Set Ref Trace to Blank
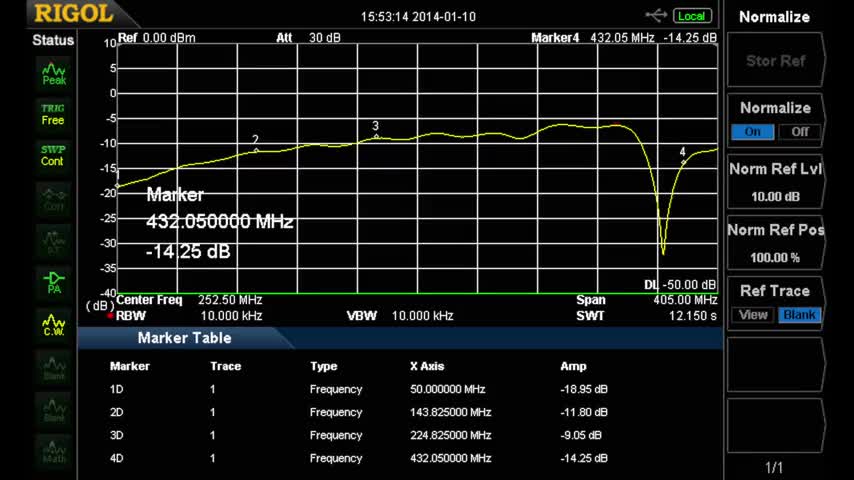The image size is (854, 480). pos(800,315)
